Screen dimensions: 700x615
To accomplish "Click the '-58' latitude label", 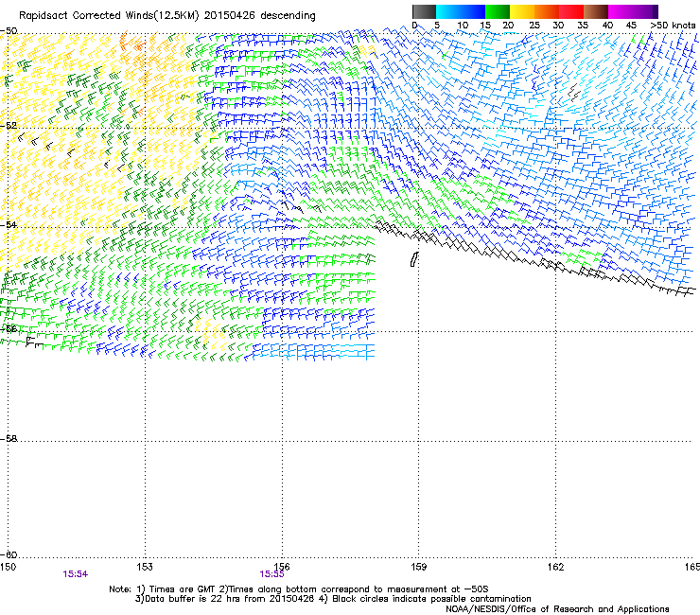I will pos(9,439).
